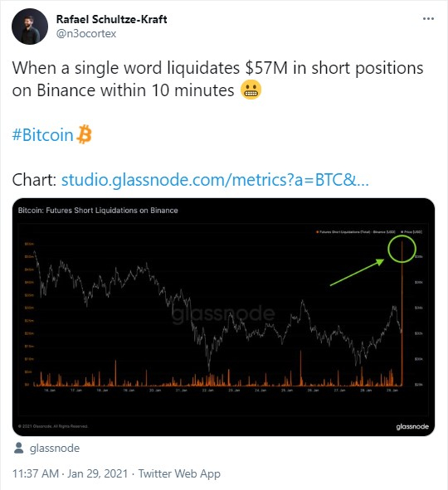Click the green circle highlighting the spike

click(402, 249)
